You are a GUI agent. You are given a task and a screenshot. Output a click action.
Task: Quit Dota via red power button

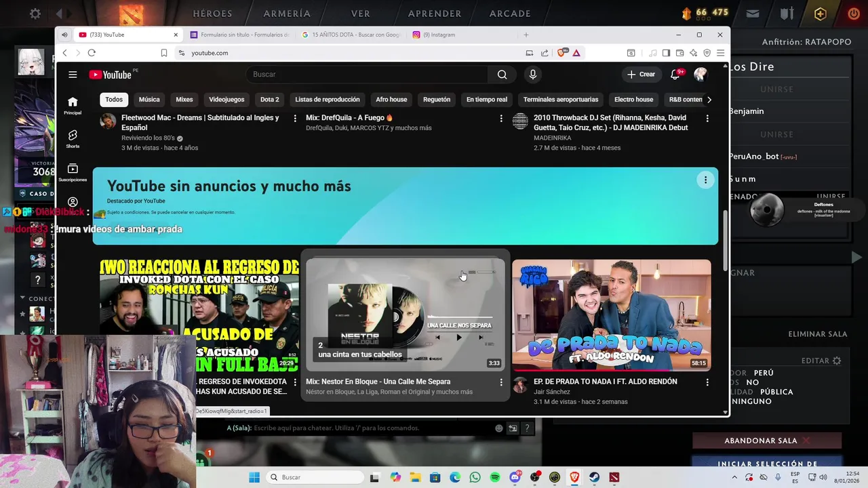(853, 14)
